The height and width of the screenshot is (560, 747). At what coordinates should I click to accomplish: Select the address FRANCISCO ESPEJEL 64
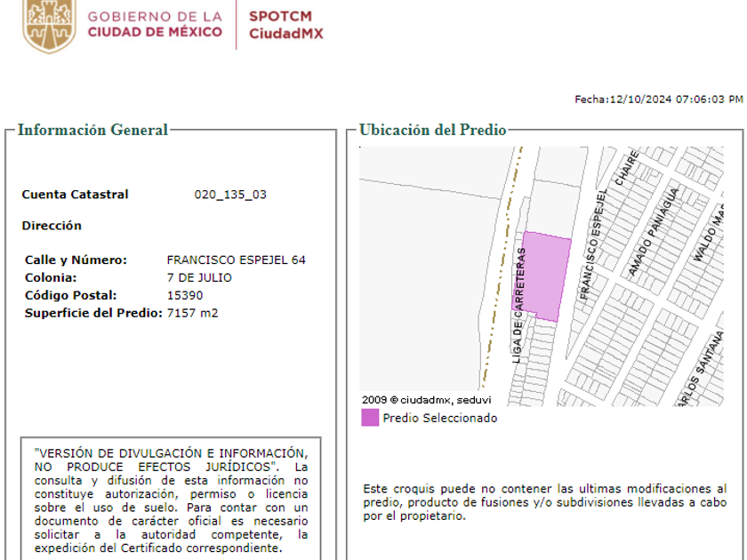(x=236, y=260)
